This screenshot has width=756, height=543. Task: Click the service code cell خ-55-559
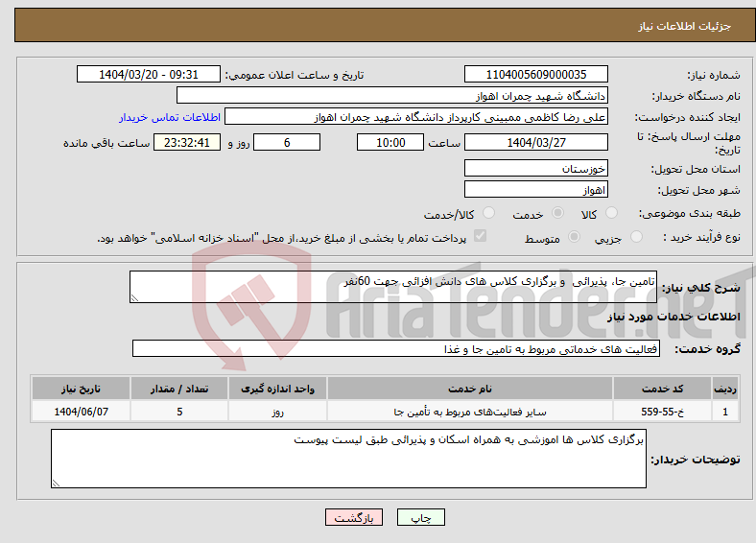[x=663, y=412]
